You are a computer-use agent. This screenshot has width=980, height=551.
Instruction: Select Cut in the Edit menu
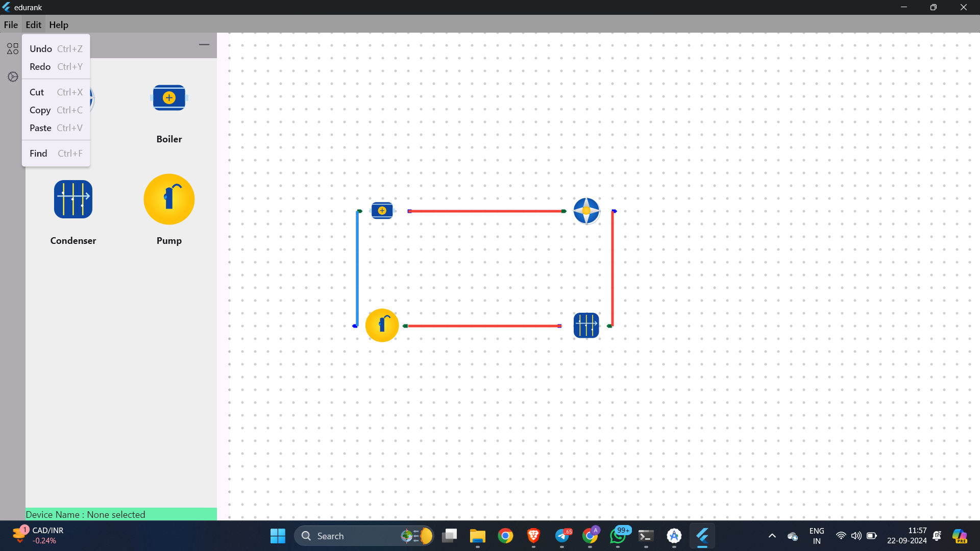[x=56, y=92]
